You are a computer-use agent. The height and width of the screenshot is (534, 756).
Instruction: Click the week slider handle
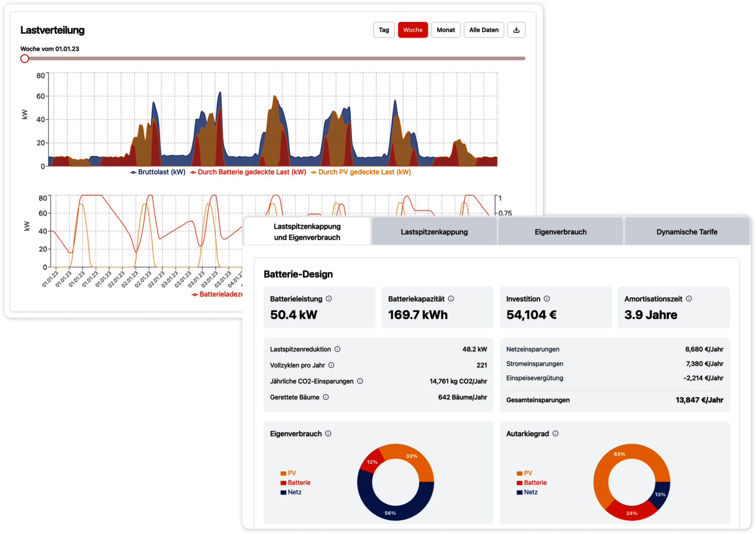(x=25, y=58)
